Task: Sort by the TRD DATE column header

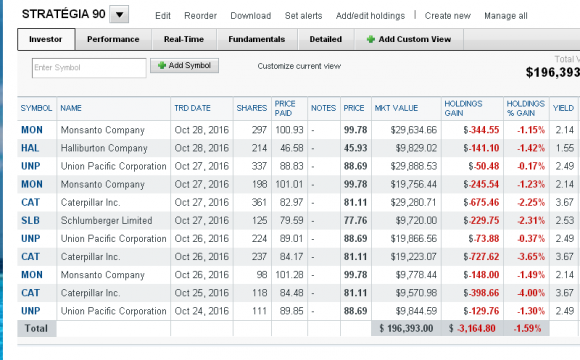Action: (192, 108)
